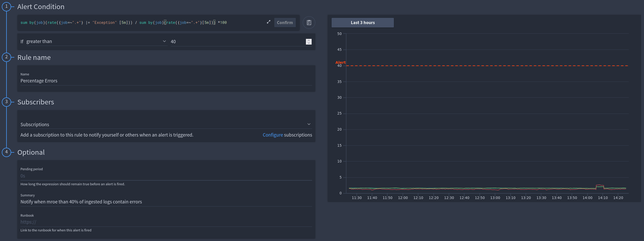The image size is (644, 241).
Task: Edit the Summary text field
Action: [166, 202]
